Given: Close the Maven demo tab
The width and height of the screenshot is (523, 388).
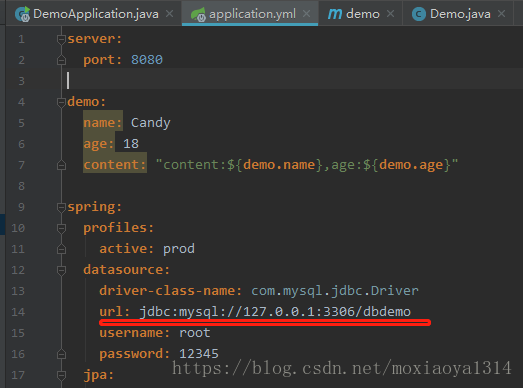Looking at the screenshot, I should pyautogui.click(x=390, y=14).
